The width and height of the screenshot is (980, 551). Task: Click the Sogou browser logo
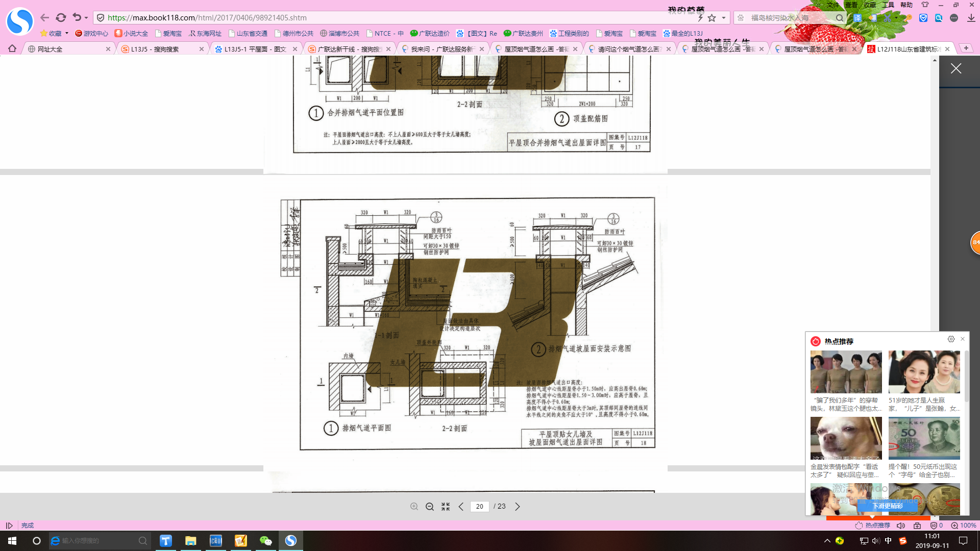[19, 21]
